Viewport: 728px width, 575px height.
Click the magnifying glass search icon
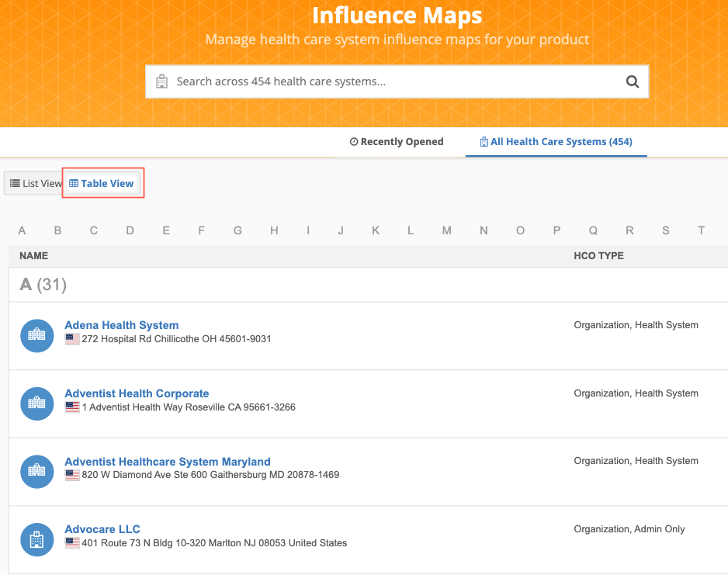633,81
